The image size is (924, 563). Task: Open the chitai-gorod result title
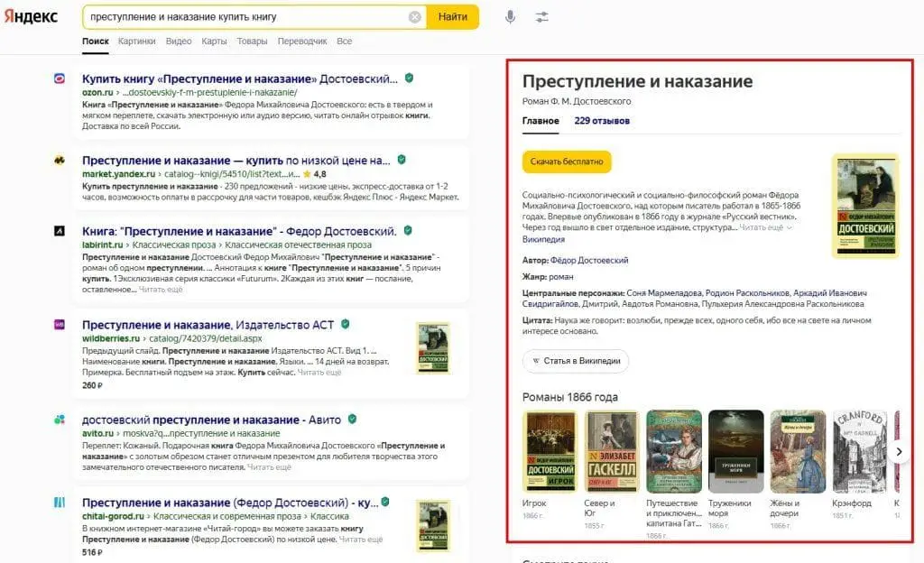point(230,503)
